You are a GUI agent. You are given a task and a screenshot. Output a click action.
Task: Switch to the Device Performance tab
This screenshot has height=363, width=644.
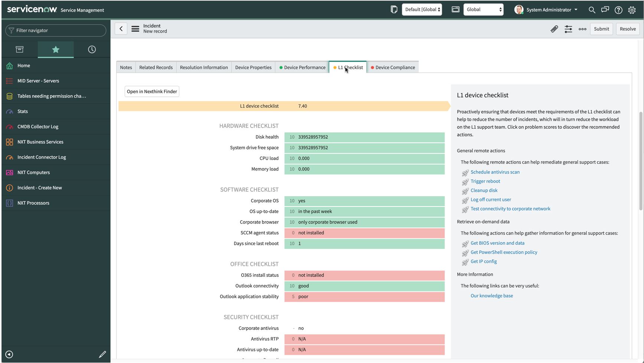click(302, 67)
